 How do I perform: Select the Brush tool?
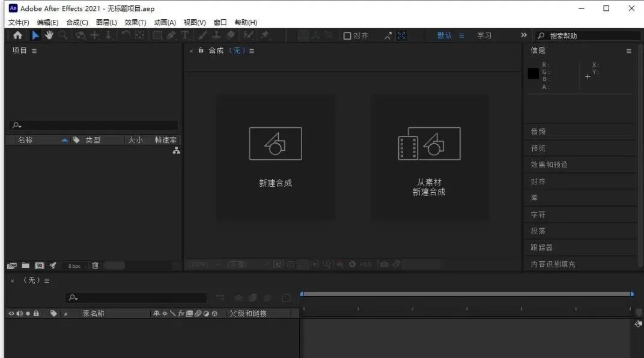point(201,35)
